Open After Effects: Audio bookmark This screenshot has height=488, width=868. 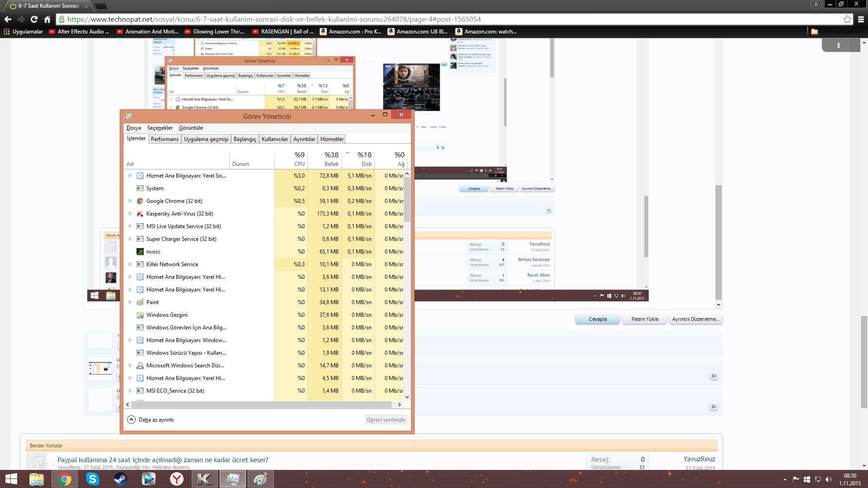coord(79,32)
